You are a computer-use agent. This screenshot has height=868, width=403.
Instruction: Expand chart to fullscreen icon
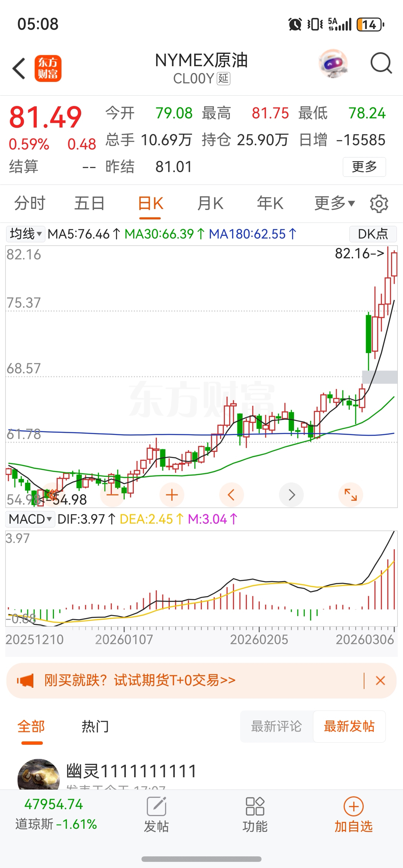(350, 495)
